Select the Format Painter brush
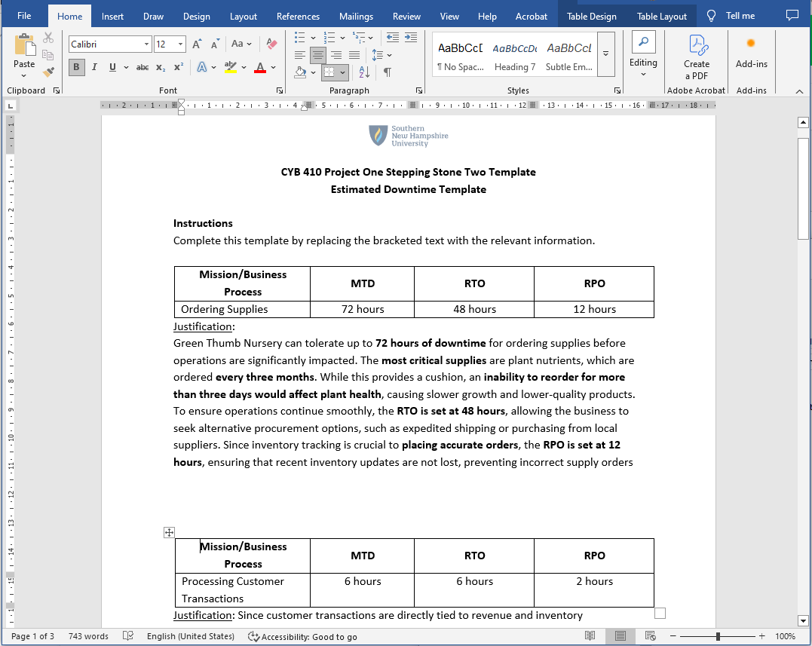 (x=48, y=72)
